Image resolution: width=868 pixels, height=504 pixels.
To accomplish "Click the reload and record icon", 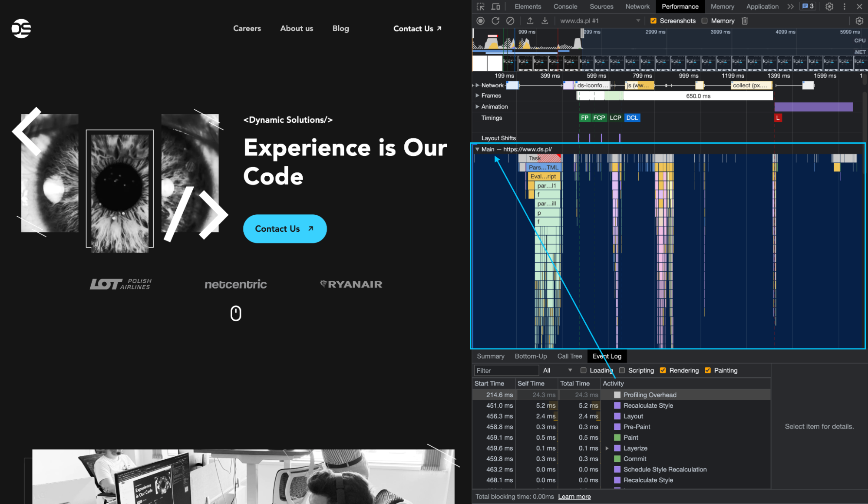I will (x=495, y=21).
